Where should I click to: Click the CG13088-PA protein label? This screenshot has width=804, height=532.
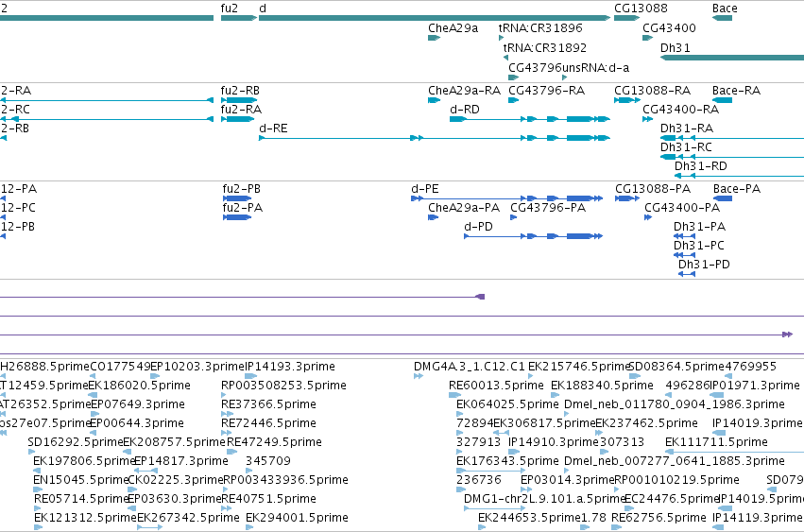[653, 189]
